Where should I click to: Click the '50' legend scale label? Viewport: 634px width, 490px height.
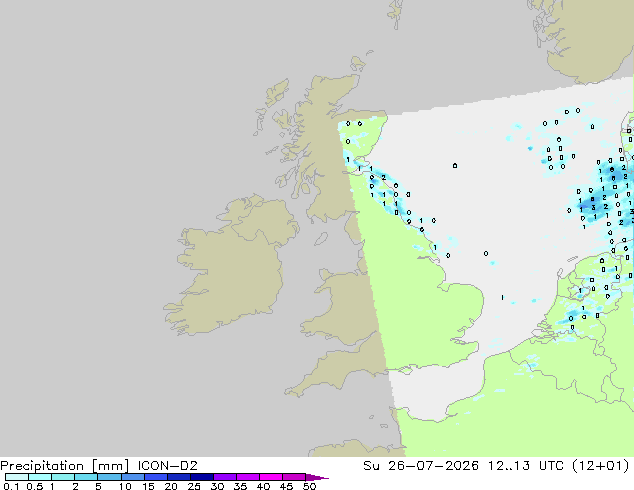click(x=310, y=486)
